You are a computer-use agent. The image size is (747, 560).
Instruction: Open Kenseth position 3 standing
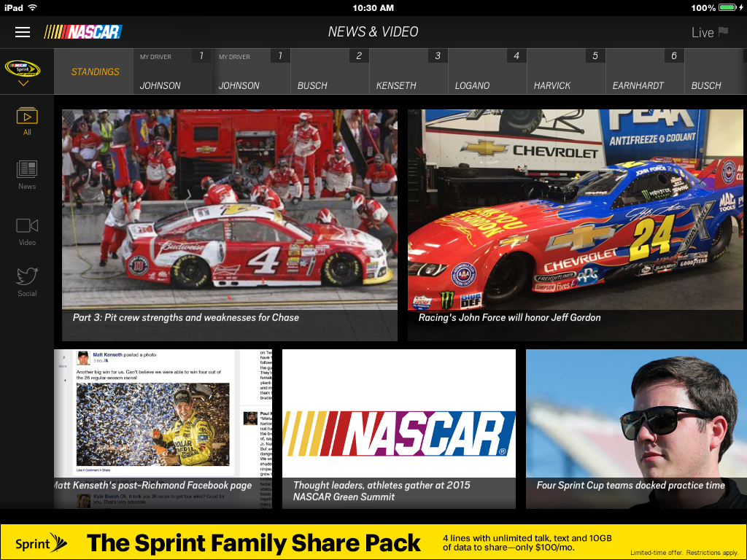pyautogui.click(x=409, y=71)
